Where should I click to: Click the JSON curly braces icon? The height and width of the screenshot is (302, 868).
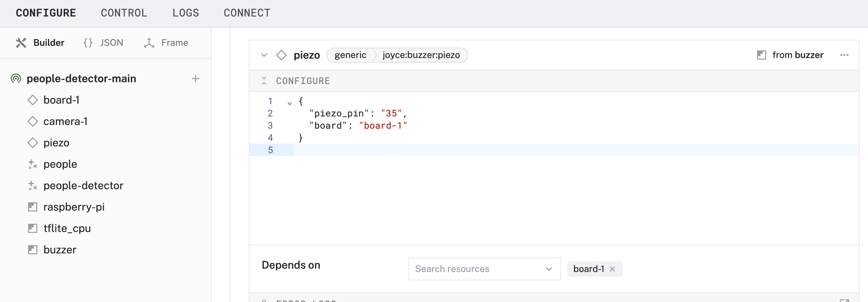click(x=88, y=43)
